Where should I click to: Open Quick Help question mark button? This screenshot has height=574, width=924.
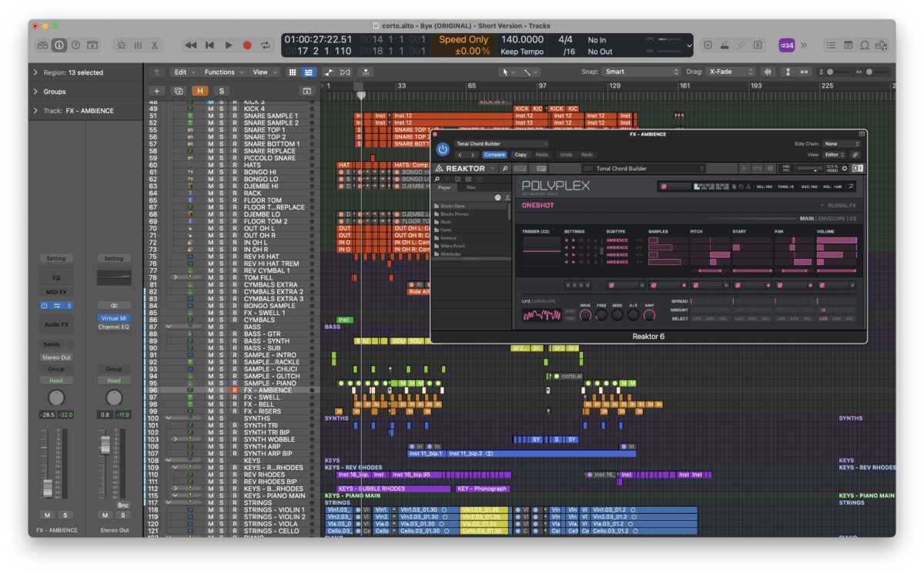click(x=75, y=45)
